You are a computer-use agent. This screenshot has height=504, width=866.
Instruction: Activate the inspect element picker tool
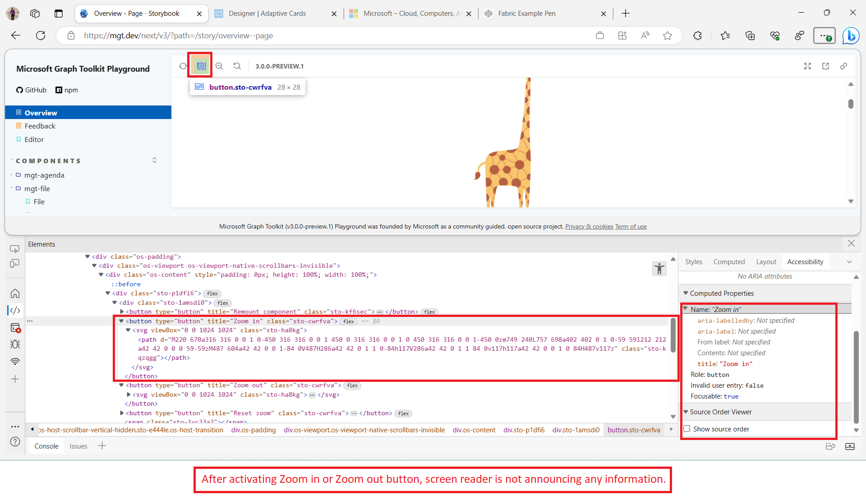15,248
